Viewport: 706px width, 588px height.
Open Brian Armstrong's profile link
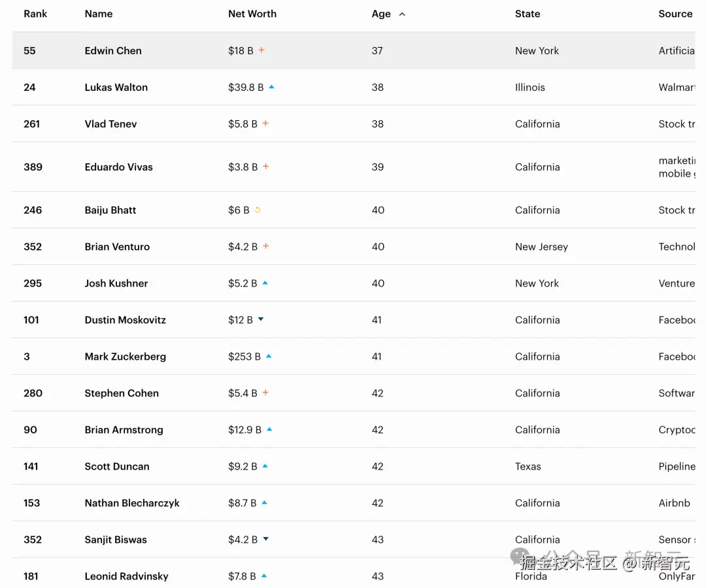(124, 430)
